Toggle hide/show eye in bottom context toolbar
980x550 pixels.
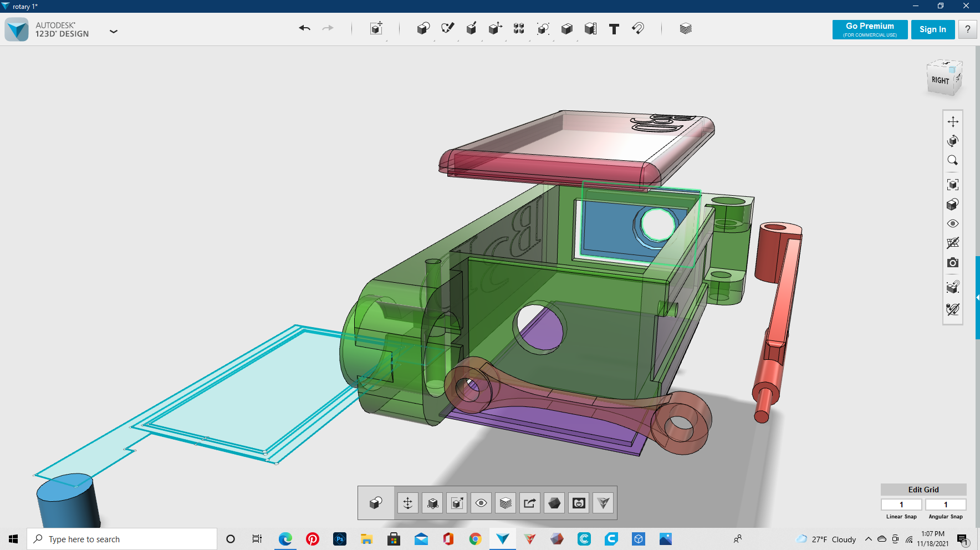(481, 503)
